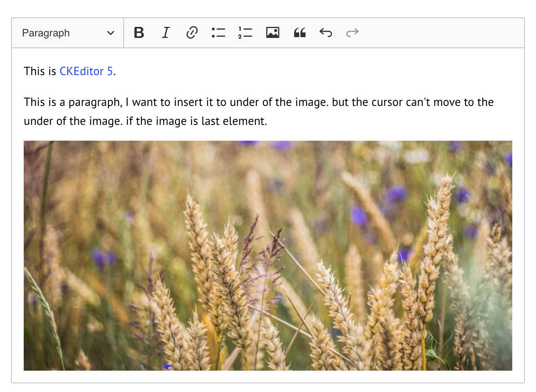Image resolution: width=536 pixels, height=392 pixels.
Task: Select the Paragraph label in the toolbar
Action: [46, 33]
